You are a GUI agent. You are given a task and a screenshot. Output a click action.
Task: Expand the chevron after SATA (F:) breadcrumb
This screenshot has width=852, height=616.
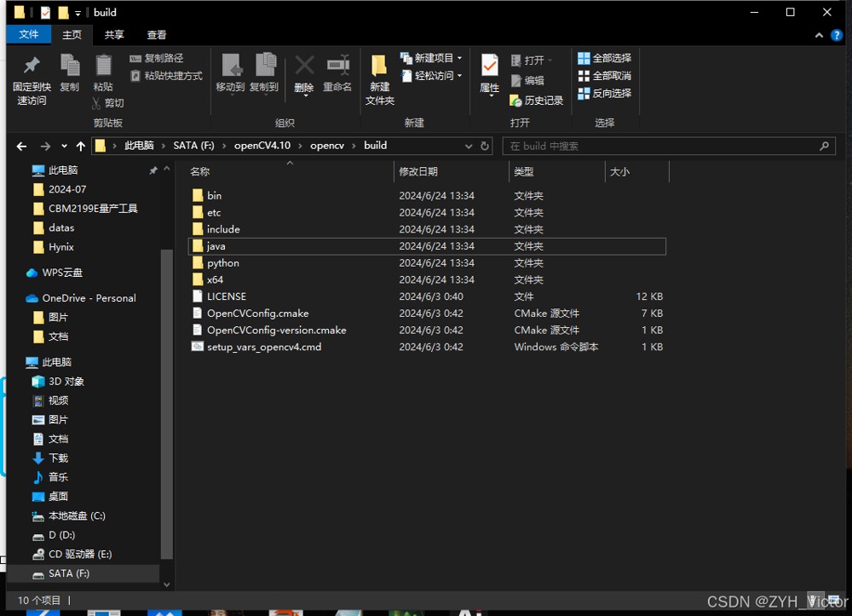coord(224,147)
